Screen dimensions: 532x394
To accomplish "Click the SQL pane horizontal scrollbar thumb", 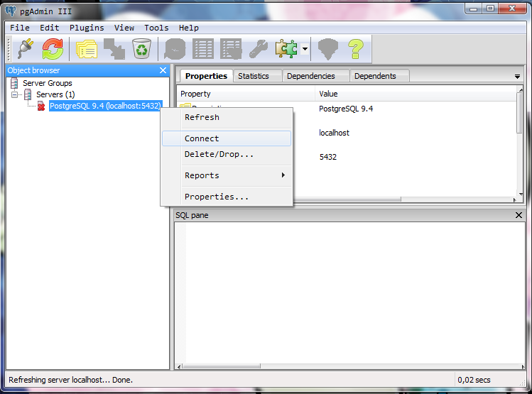I will tap(221, 366).
